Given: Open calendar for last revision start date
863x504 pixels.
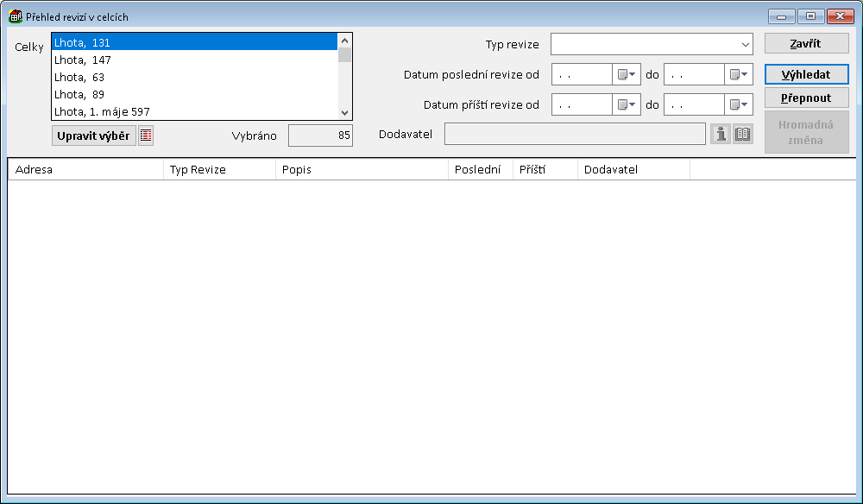Looking at the screenshot, I should 627,75.
